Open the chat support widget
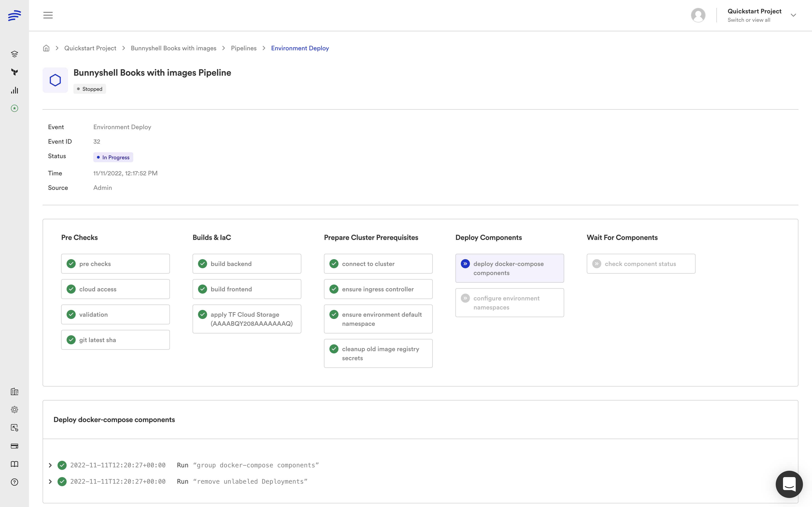 [789, 484]
